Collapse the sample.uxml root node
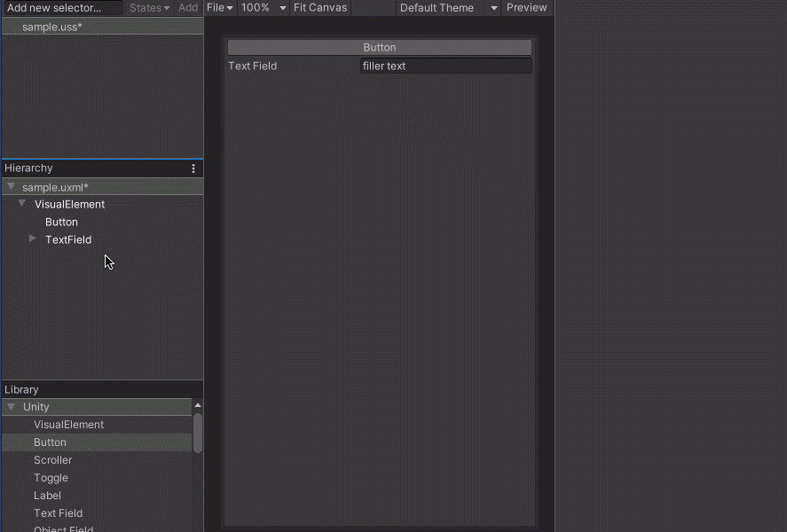The height and width of the screenshot is (532, 787). 11,187
